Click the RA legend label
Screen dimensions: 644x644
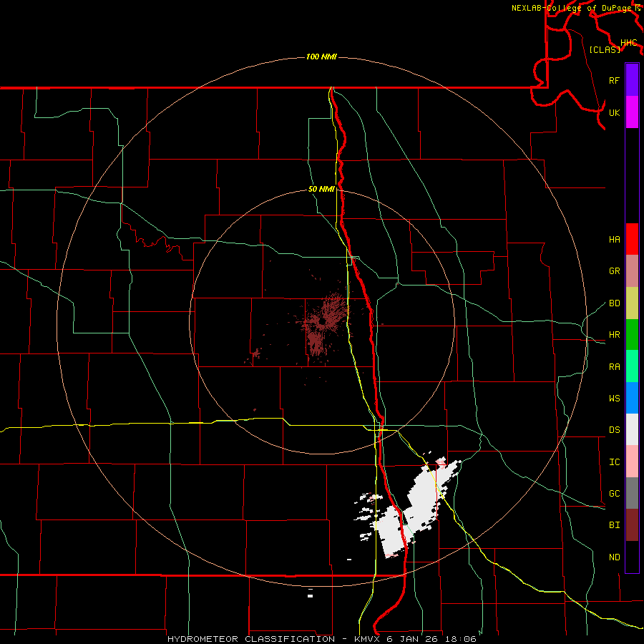[x=614, y=367]
